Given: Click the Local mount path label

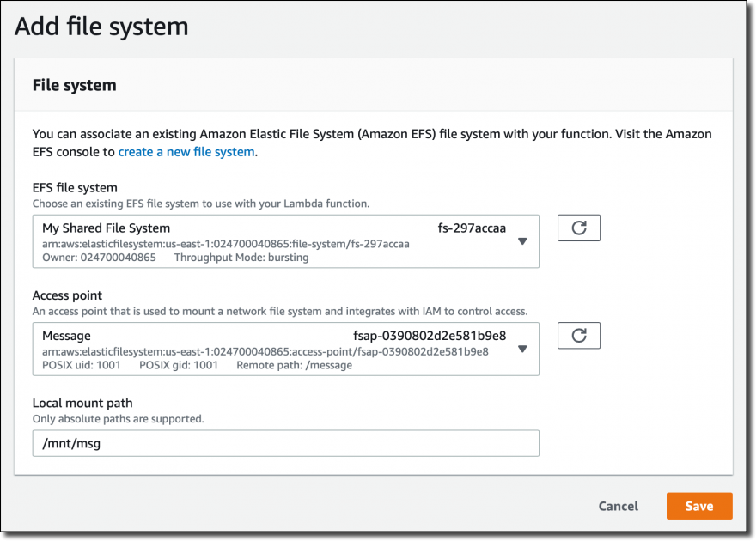Looking at the screenshot, I should [82, 403].
